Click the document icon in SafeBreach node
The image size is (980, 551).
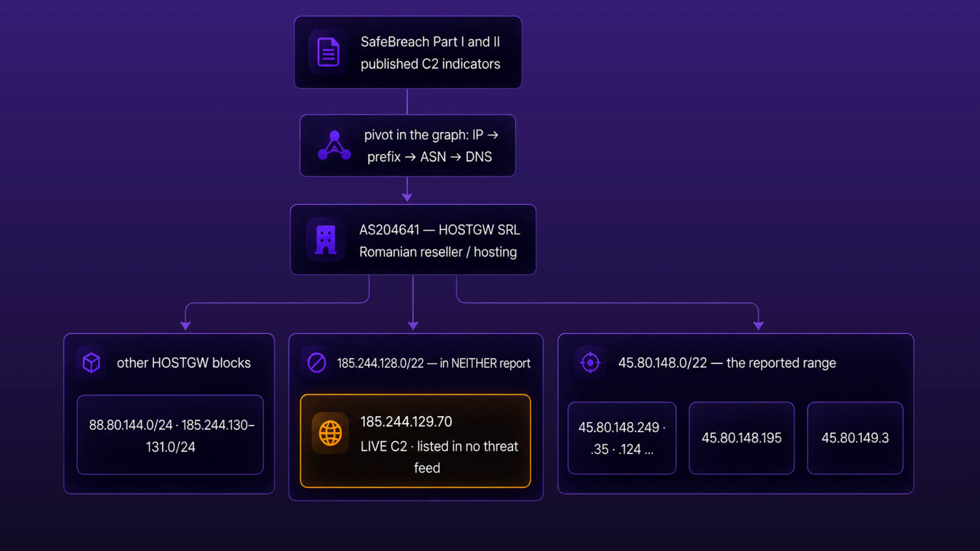pyautogui.click(x=328, y=52)
